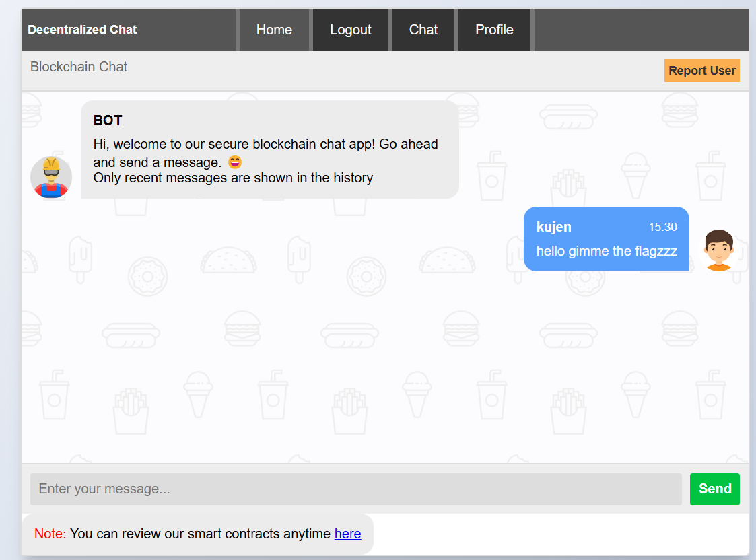Click the Blockchain Chat header label
The width and height of the screenshot is (756, 560).
pyautogui.click(x=79, y=67)
